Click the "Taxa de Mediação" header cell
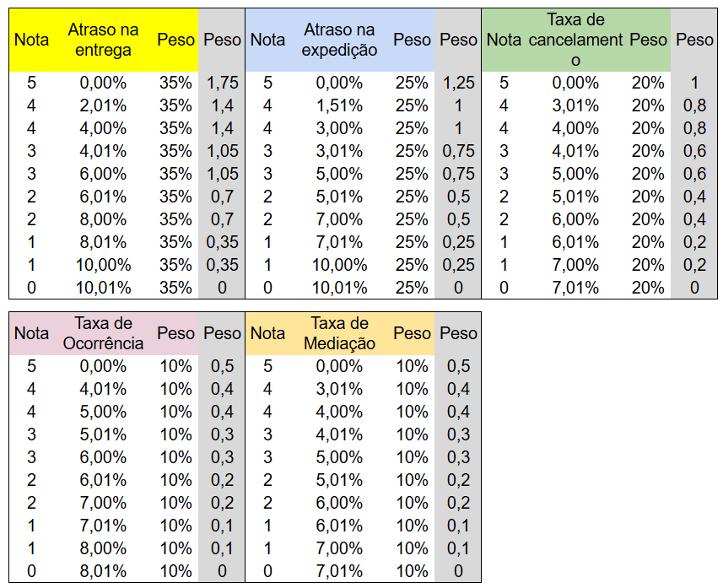723x588 pixels. (x=339, y=333)
